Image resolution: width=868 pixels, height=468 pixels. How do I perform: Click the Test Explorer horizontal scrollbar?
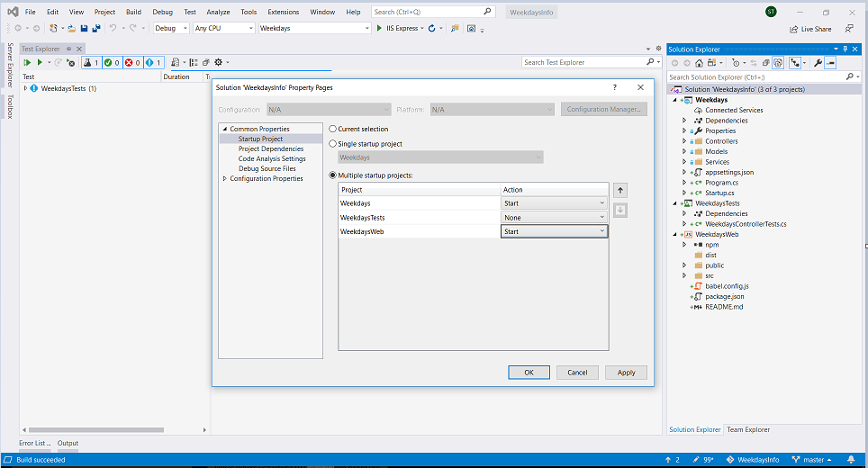click(x=96, y=430)
